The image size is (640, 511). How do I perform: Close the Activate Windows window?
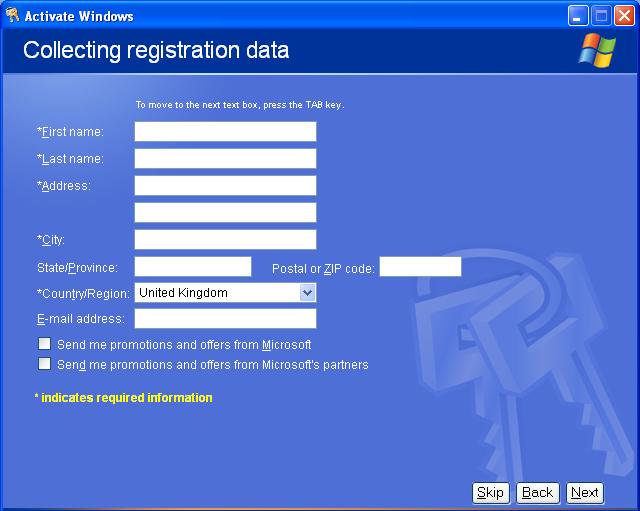pyautogui.click(x=623, y=15)
